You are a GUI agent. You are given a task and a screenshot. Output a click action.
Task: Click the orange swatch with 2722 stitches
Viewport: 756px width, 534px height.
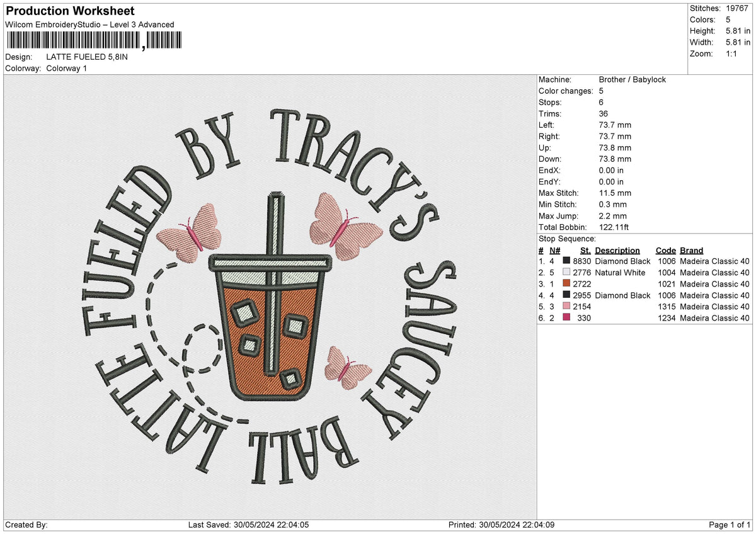point(566,284)
